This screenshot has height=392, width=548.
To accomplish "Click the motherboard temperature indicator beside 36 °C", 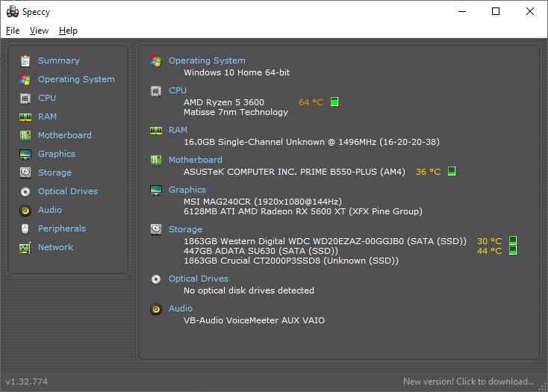I will coord(452,171).
